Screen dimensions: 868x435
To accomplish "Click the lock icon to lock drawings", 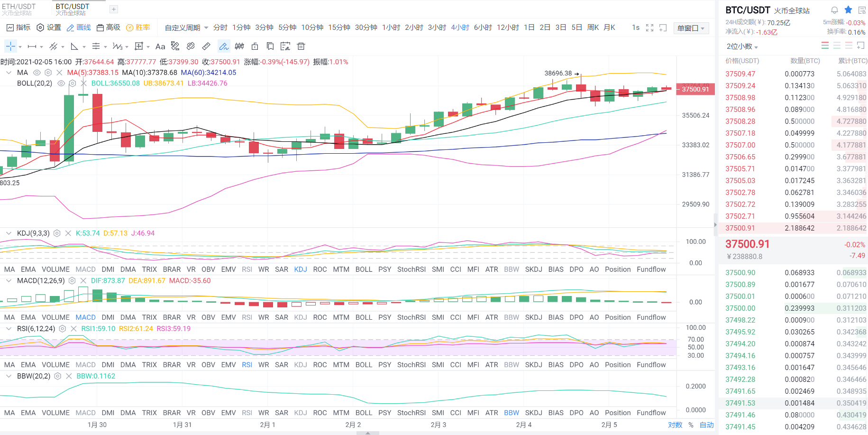I will [255, 46].
